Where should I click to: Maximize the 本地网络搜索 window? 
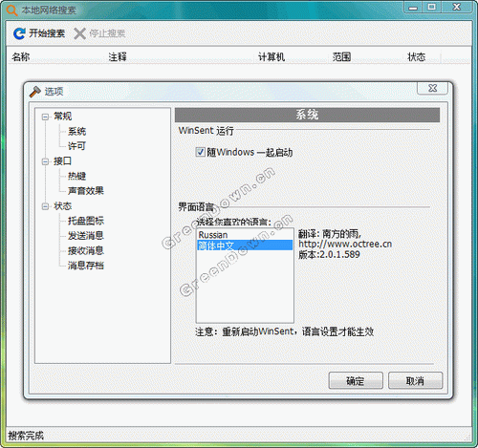point(431,7)
